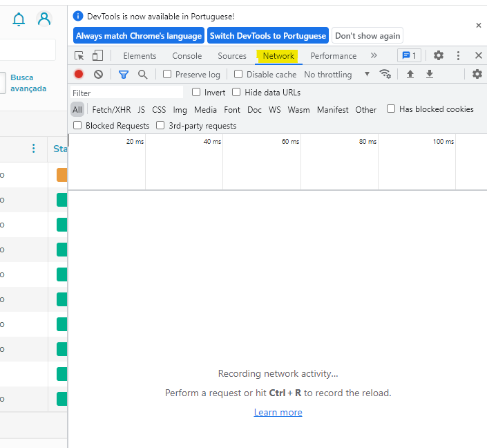Toggle the device toolbar icon

tap(97, 55)
